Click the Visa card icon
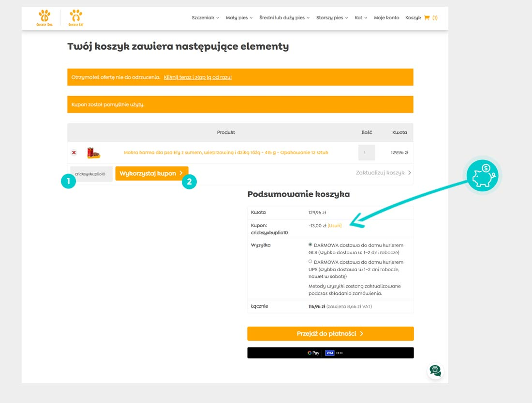Image resolution: width=532 pixels, height=403 pixels. pyautogui.click(x=330, y=353)
